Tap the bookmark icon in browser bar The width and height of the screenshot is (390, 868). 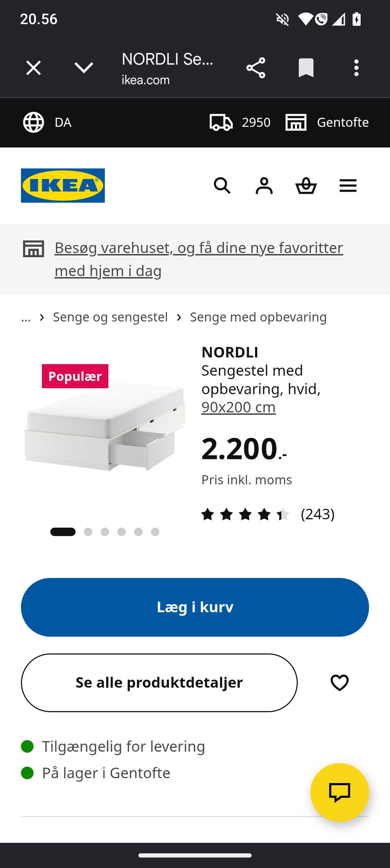[306, 68]
